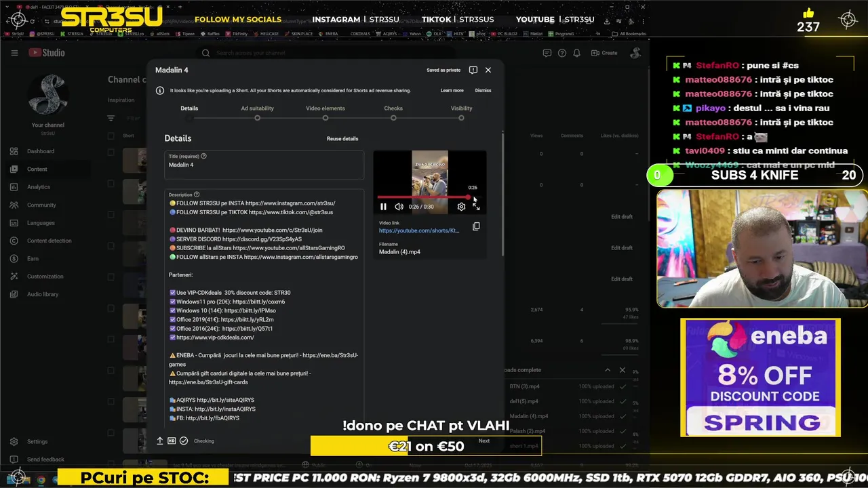This screenshot has height=488, width=868.
Task: Click the HD processing icon in dialog footer
Action: [172, 441]
